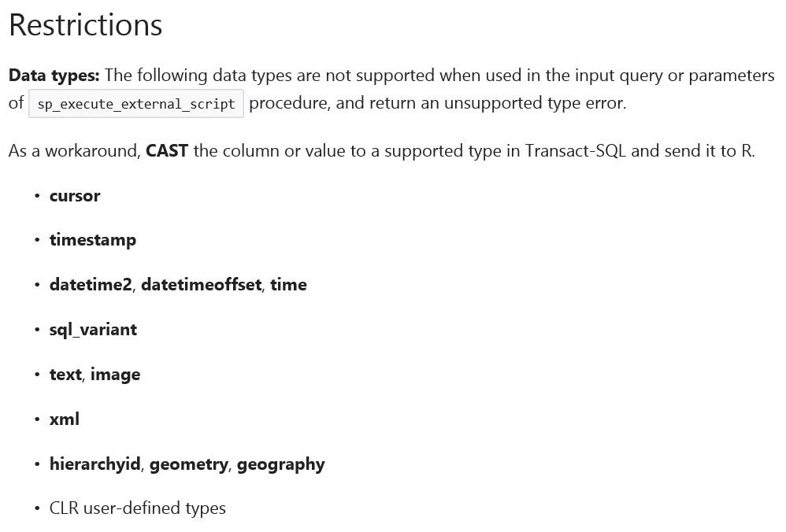Screen dimensions: 786x532
Task: Click the 'geography' data type
Action: (280, 464)
